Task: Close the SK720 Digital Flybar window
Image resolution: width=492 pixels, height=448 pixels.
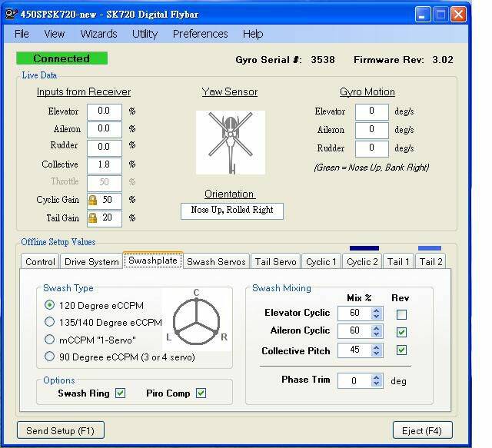Action: 458,15
